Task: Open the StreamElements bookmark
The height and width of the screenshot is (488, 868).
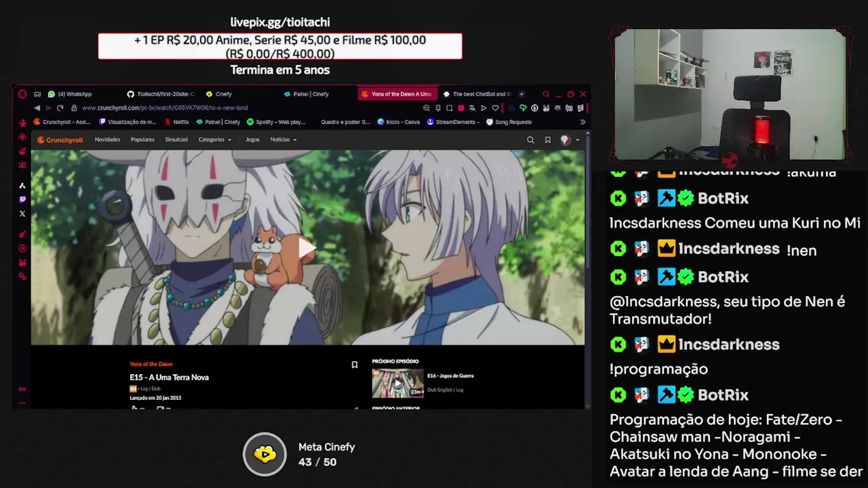Action: (x=453, y=122)
